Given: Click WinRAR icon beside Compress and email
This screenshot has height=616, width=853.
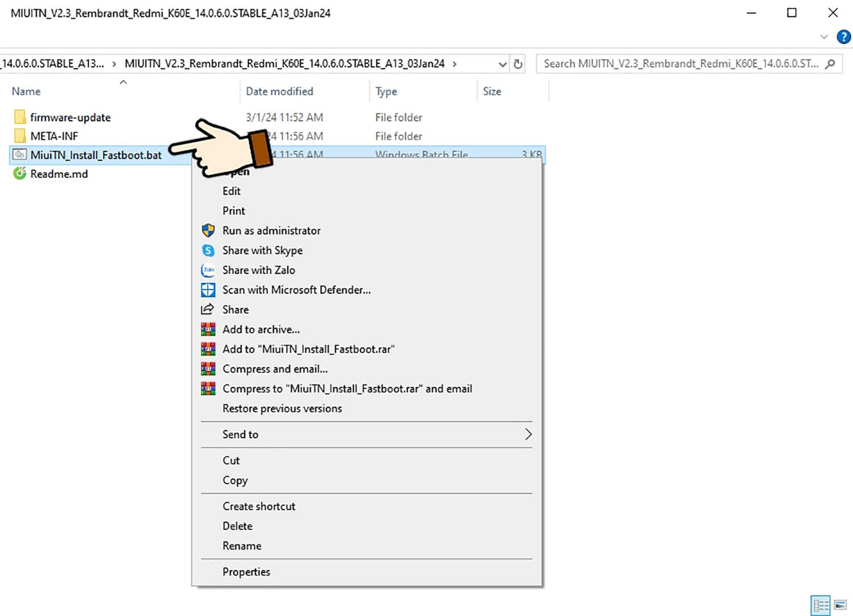Looking at the screenshot, I should point(208,369).
